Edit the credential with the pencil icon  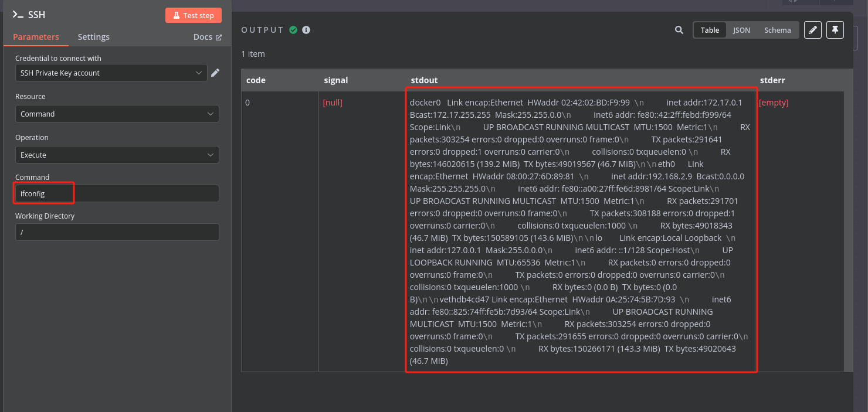point(215,73)
